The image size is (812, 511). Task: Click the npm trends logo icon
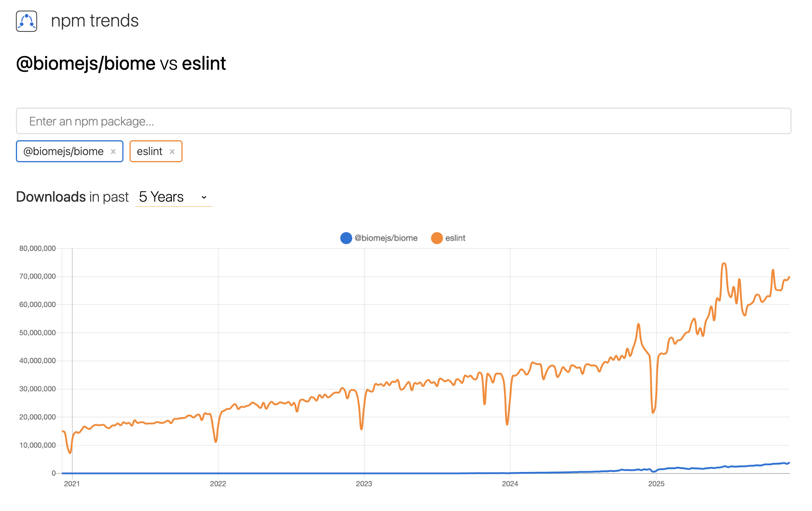pyautogui.click(x=27, y=21)
